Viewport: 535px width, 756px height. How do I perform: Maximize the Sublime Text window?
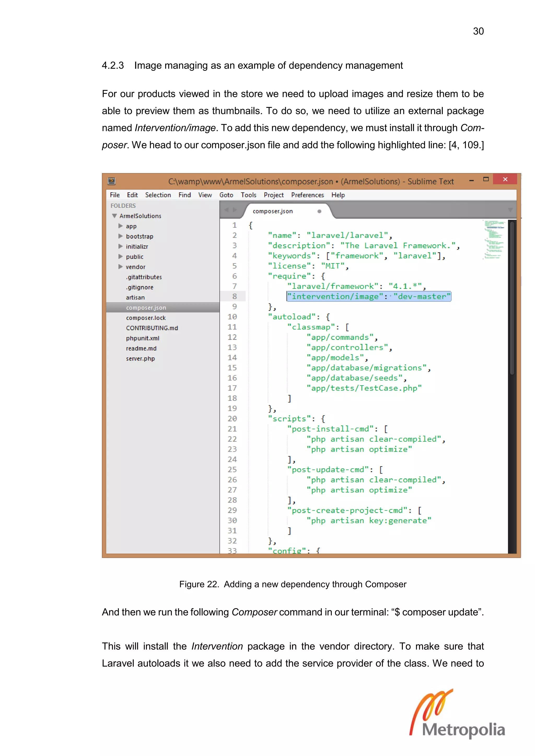[x=486, y=179]
